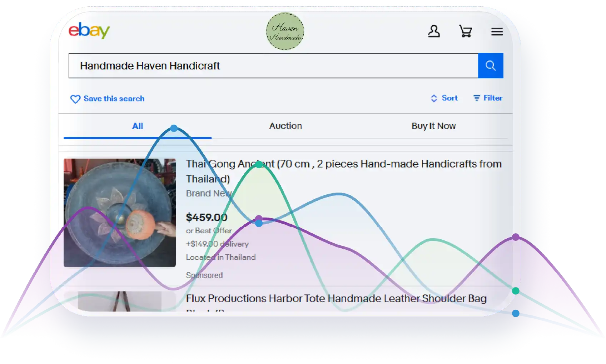
Task: Open the Sort options
Action: [x=444, y=98]
